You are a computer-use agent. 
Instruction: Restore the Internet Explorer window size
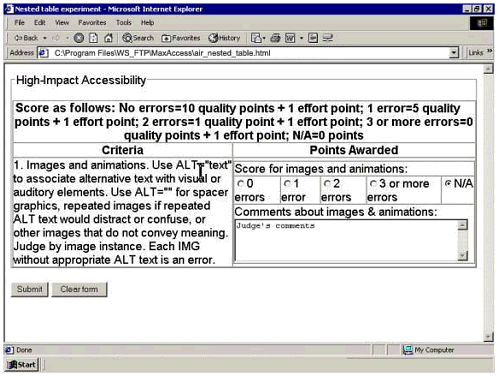click(478, 9)
